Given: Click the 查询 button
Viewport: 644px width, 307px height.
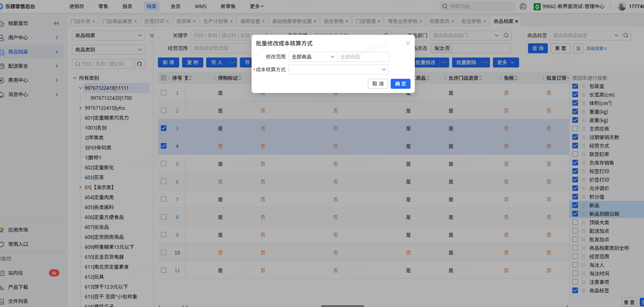Looking at the screenshot, I should [538, 48].
